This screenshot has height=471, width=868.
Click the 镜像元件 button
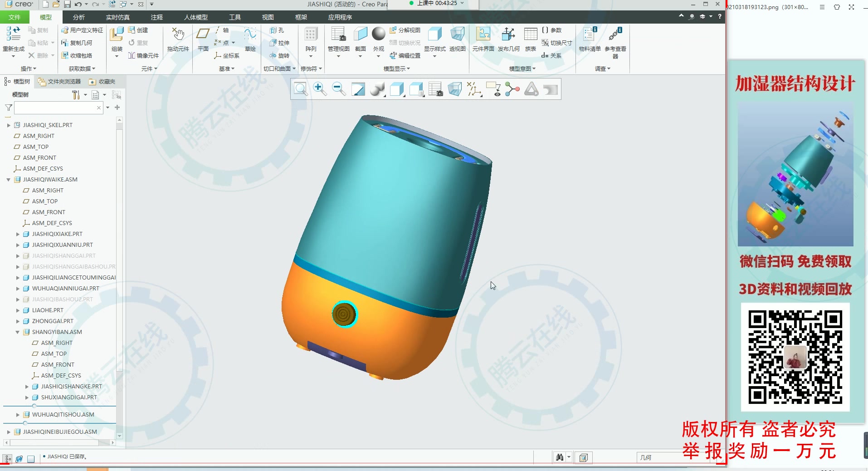tap(143, 55)
